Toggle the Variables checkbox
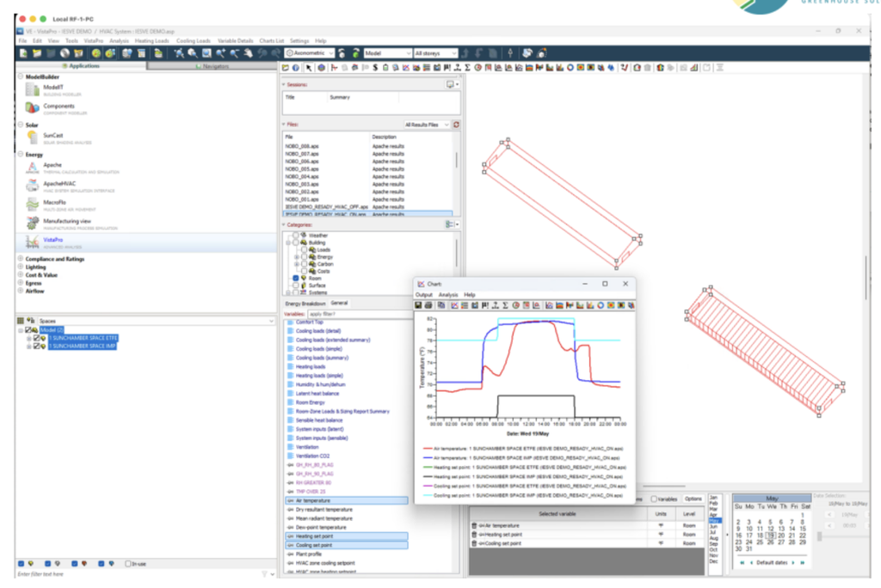 [x=654, y=499]
